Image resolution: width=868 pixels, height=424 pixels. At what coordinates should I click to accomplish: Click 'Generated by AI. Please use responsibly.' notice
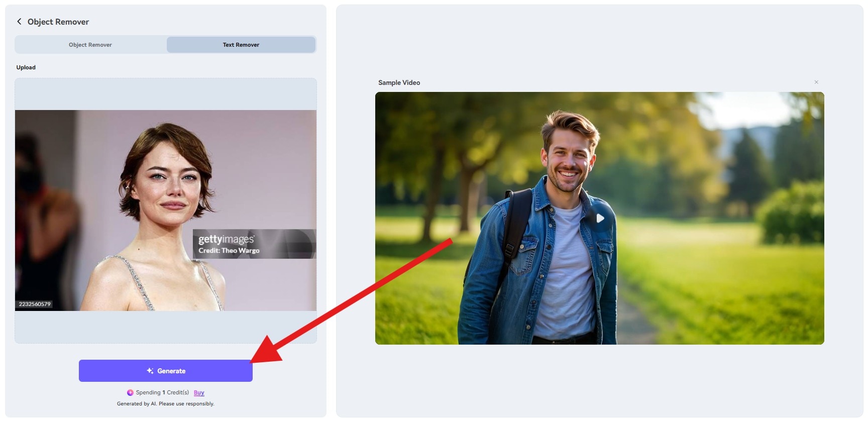(166, 404)
